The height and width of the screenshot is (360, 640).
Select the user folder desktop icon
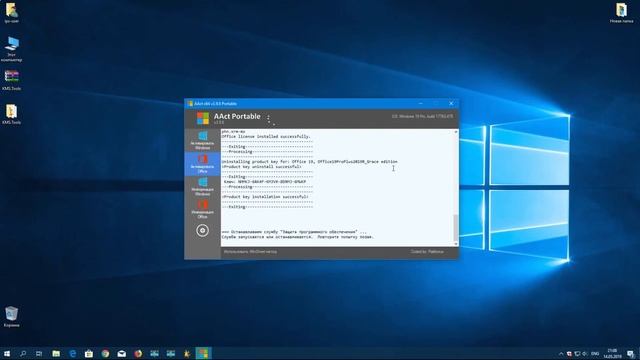(x=11, y=13)
